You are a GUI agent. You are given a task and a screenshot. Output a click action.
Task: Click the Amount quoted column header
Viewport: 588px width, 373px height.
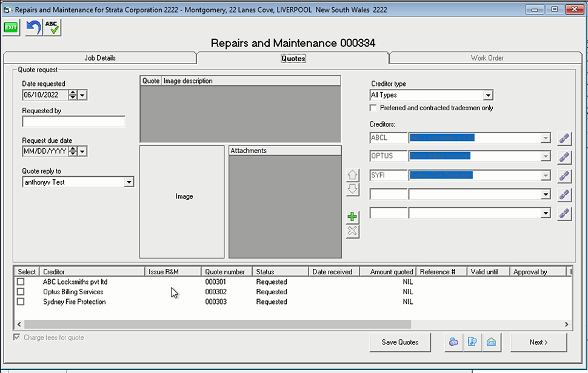pyautogui.click(x=388, y=272)
